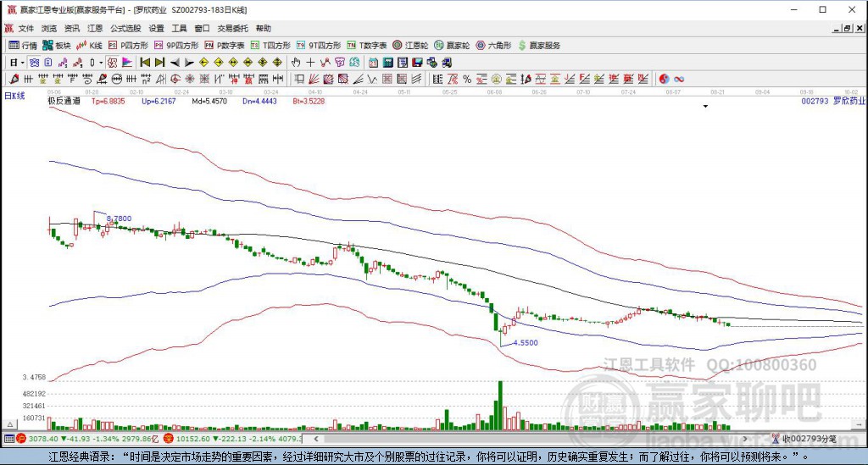Select the fan lines drawing tool
The image size is (868, 465).
pos(314,79)
